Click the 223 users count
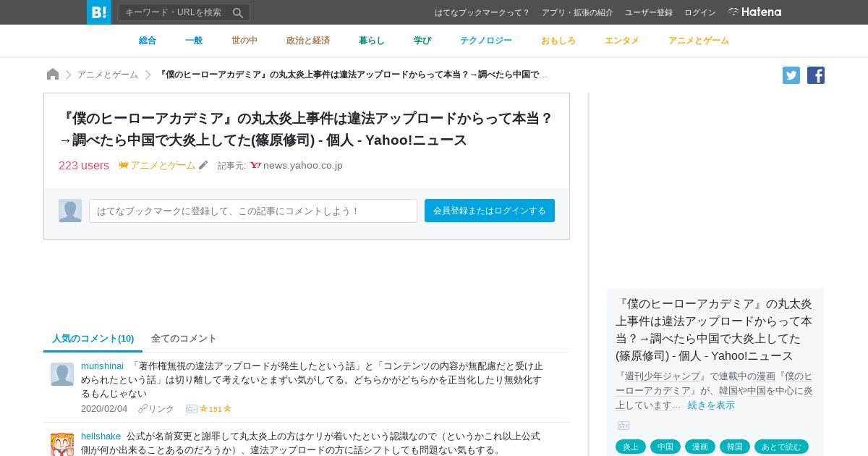The height and width of the screenshot is (456, 868). (x=84, y=165)
